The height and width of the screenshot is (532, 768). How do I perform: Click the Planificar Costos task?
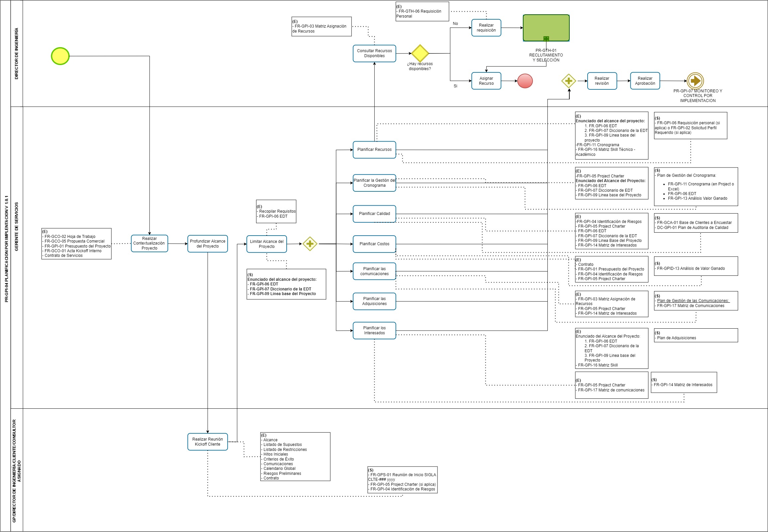point(374,244)
